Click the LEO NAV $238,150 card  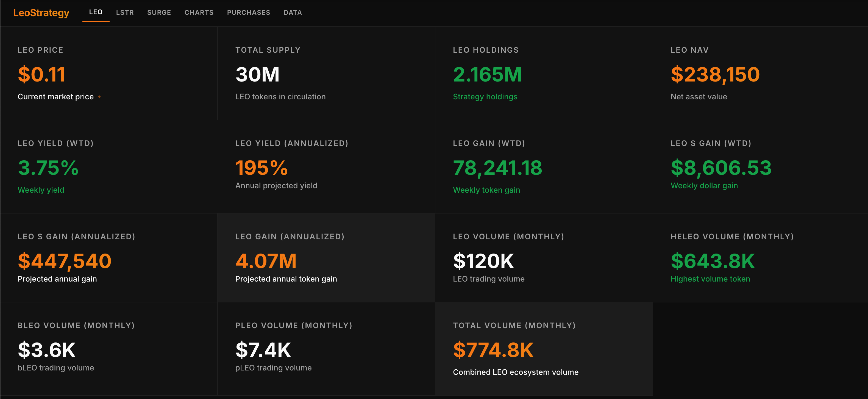760,73
